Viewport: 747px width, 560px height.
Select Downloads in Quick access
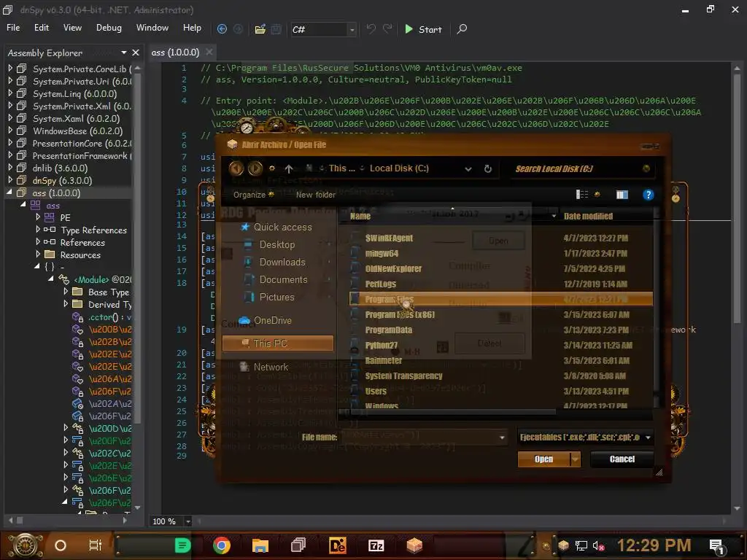(282, 262)
